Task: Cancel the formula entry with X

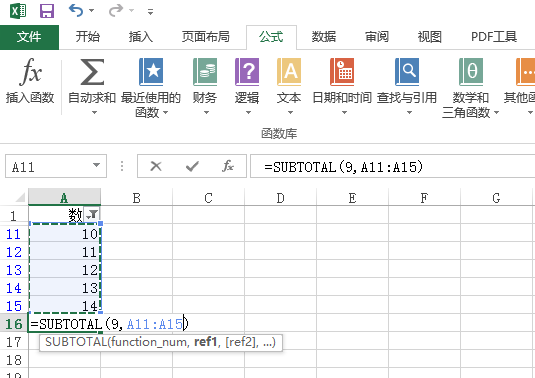Action: click(x=156, y=166)
